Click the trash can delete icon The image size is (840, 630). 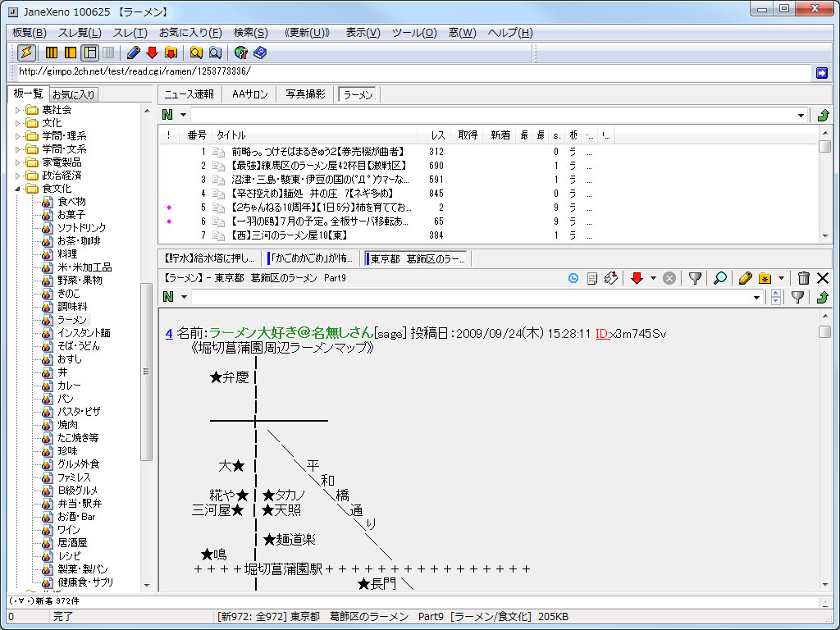tap(803, 278)
